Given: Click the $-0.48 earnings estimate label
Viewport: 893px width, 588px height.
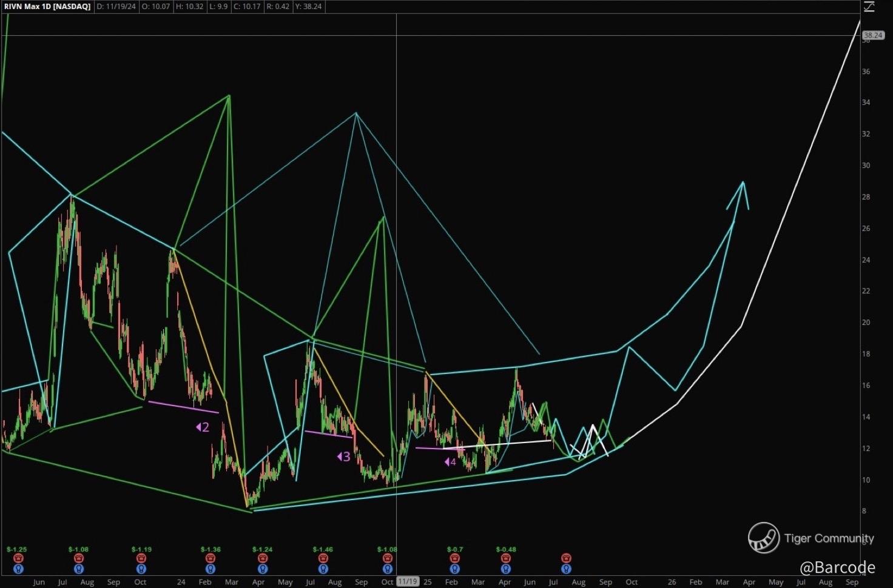Looking at the screenshot, I should pos(506,549).
